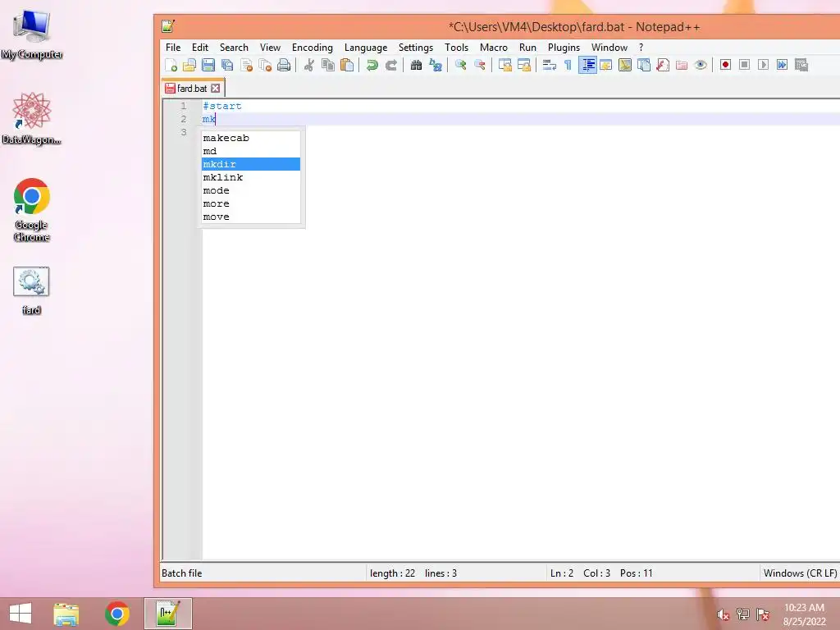Toggle Show All Characters pilcrow icon
The image size is (840, 630).
click(x=568, y=65)
